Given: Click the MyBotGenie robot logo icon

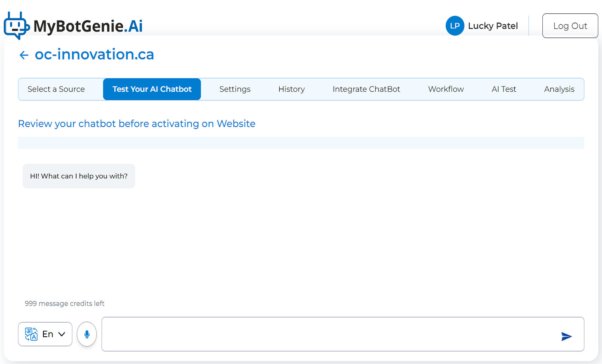Looking at the screenshot, I should pos(16,25).
